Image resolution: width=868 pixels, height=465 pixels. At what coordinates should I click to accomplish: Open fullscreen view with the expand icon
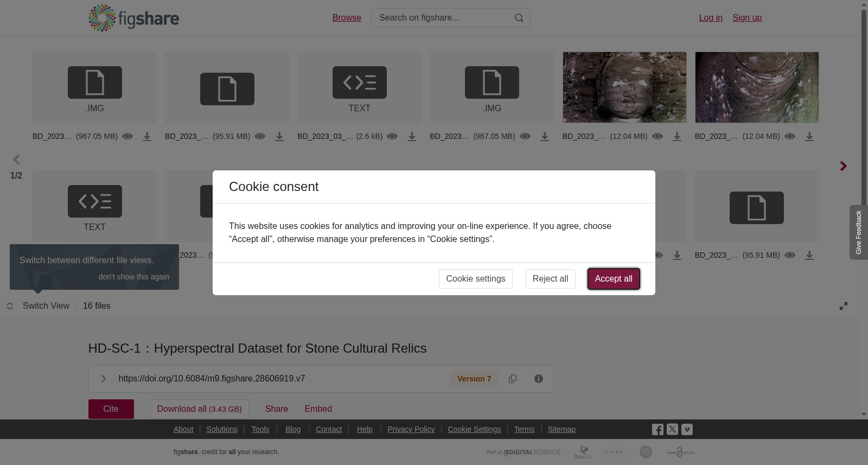point(844,306)
